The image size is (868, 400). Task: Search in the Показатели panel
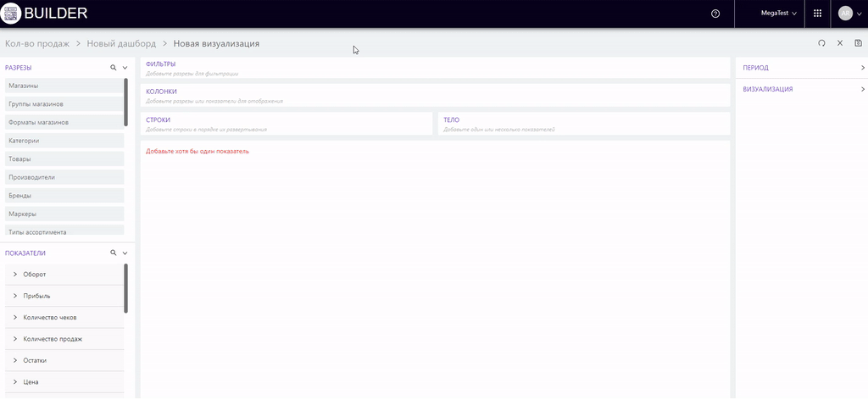coord(113,253)
